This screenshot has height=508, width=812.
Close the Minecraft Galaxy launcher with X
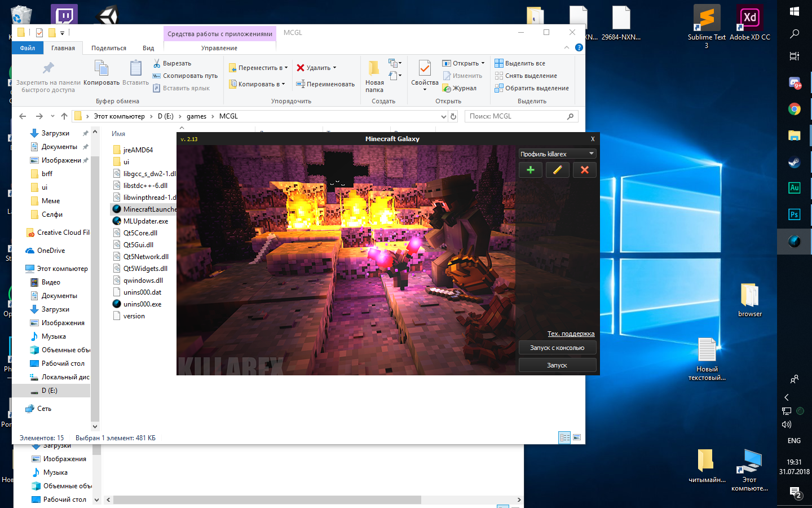pyautogui.click(x=593, y=139)
